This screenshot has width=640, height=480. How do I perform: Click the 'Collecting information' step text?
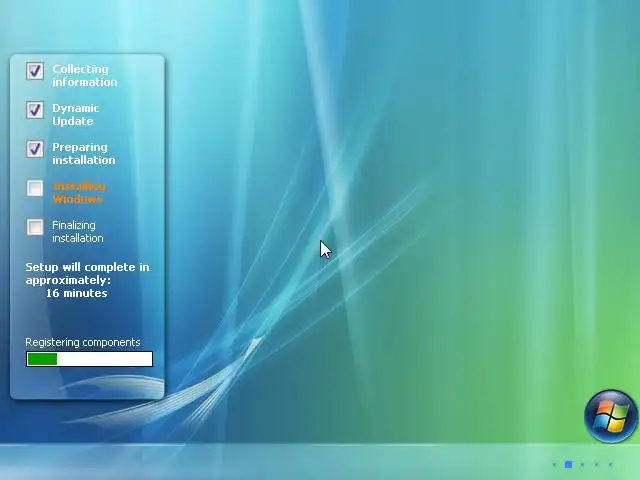coord(85,76)
